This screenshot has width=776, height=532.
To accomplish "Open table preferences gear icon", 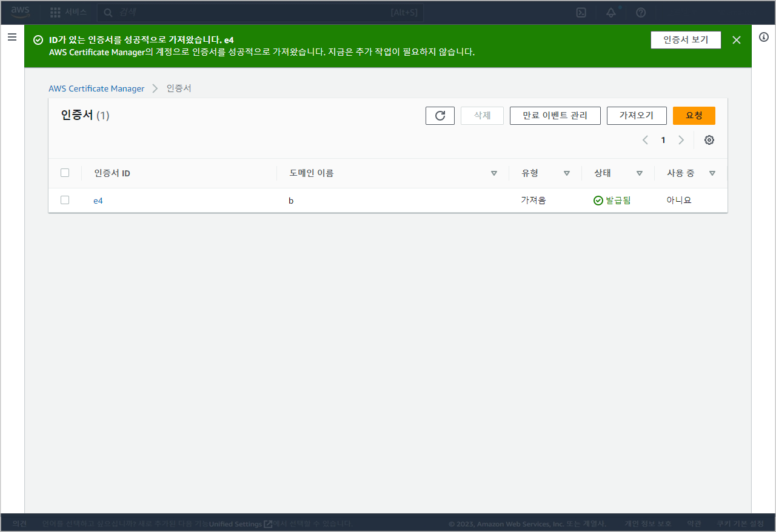I will tap(709, 140).
